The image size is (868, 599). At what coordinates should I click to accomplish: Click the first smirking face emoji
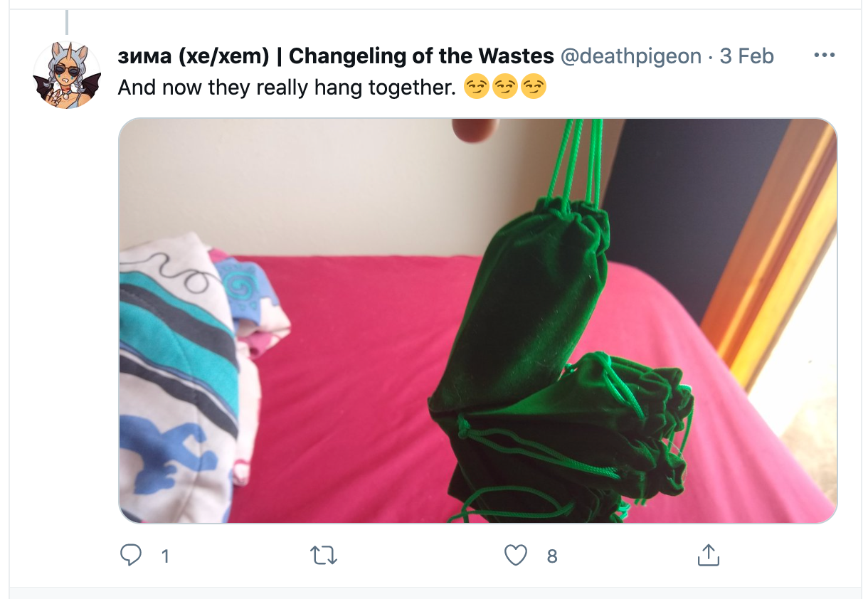(x=475, y=87)
